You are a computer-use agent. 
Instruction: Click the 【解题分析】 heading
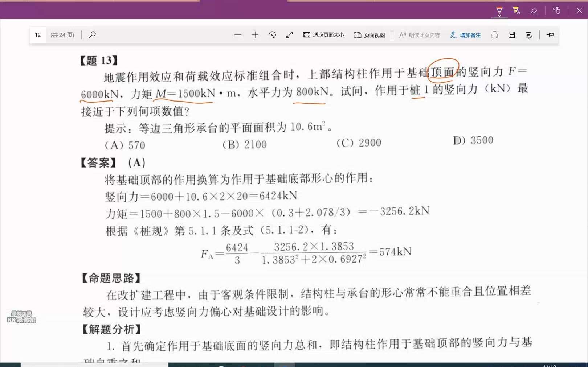pos(111,329)
